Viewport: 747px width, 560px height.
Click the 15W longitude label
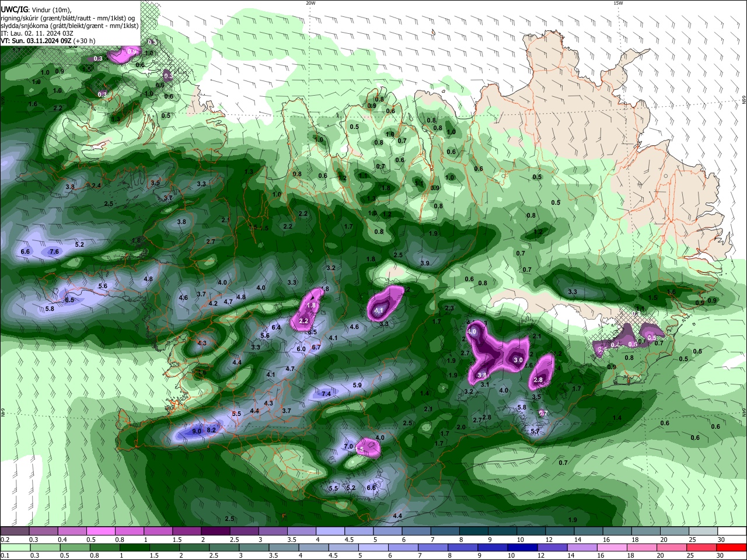(x=618, y=3)
